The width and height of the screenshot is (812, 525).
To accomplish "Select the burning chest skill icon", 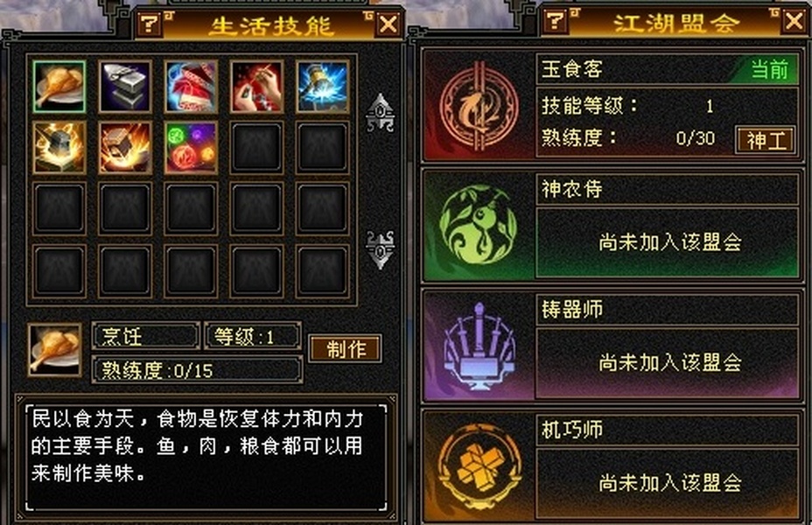I will [125, 148].
